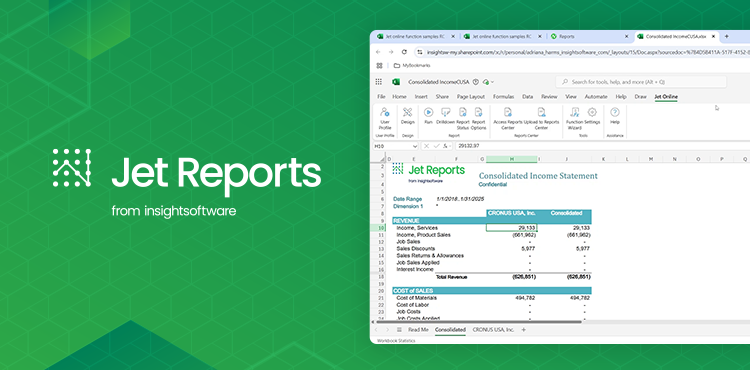The image size is (750, 370).
Task: Open the View ribbon tab
Action: click(571, 97)
